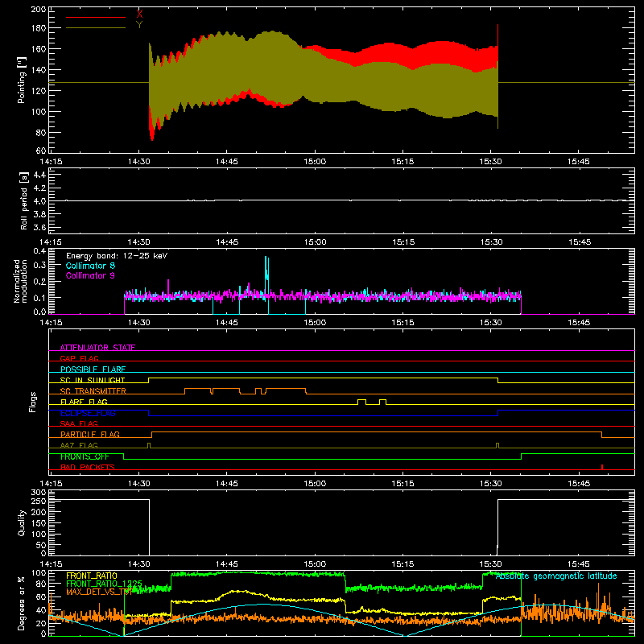Select the 'X' legend label

click(139, 14)
